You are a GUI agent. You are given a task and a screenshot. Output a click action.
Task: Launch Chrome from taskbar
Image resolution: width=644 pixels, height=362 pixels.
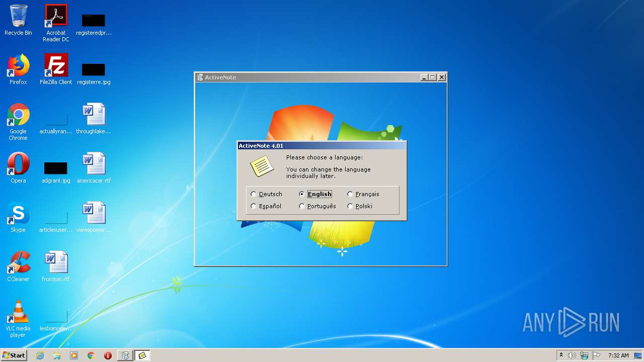(91, 355)
